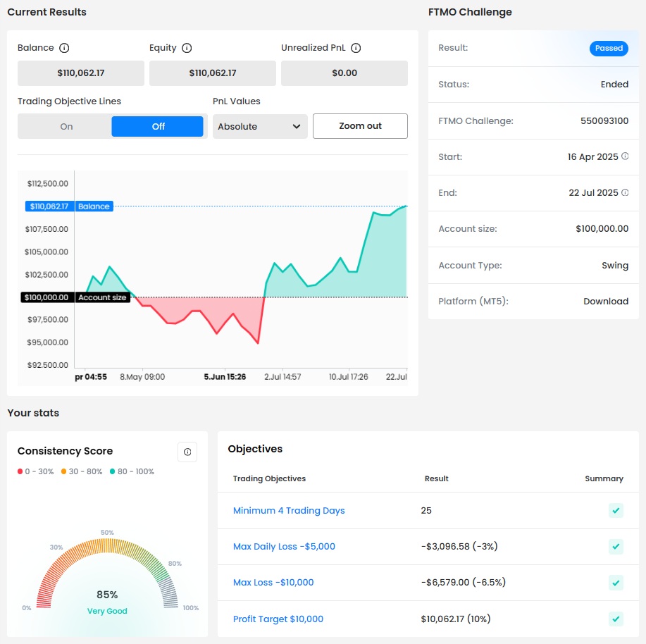646x644 pixels.
Task: Click the Equity value $110,062.17 field
Action: tap(213, 73)
